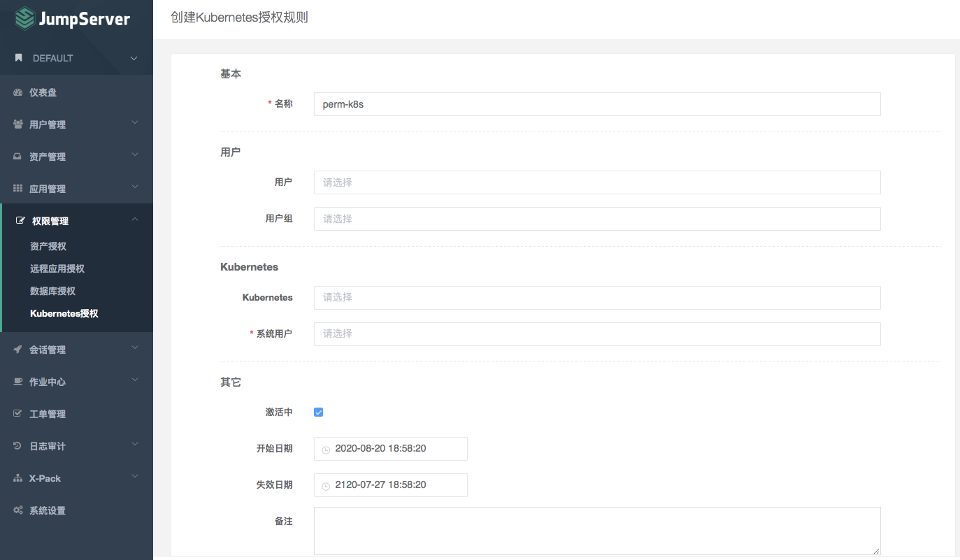
Task: Open the Kubernetes select dropdown
Action: pos(597,297)
